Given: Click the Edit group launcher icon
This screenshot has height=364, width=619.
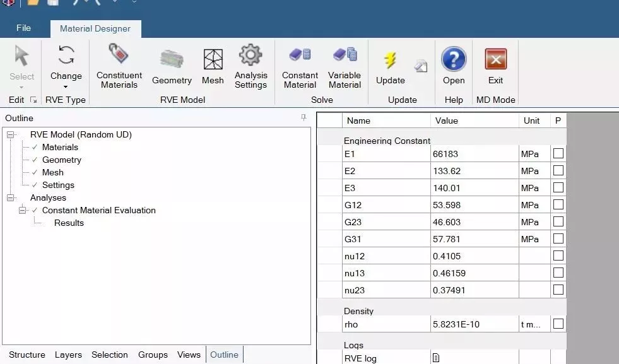Looking at the screenshot, I should tap(33, 100).
